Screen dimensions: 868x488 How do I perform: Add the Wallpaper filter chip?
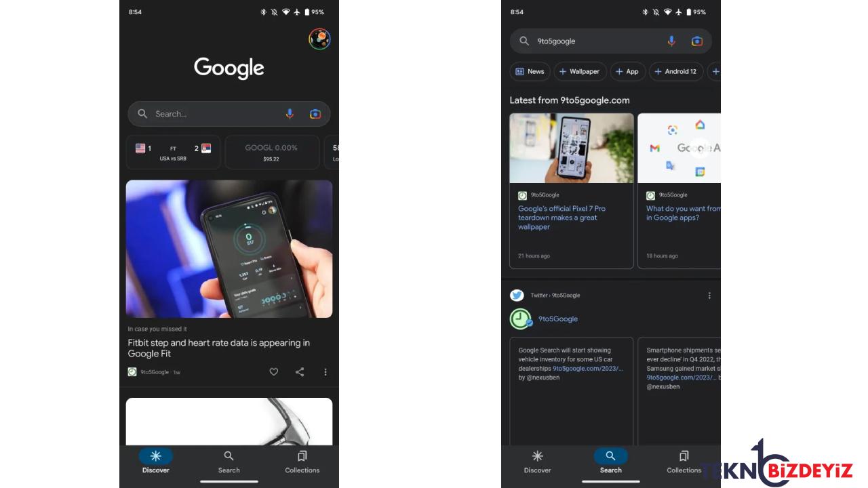580,71
